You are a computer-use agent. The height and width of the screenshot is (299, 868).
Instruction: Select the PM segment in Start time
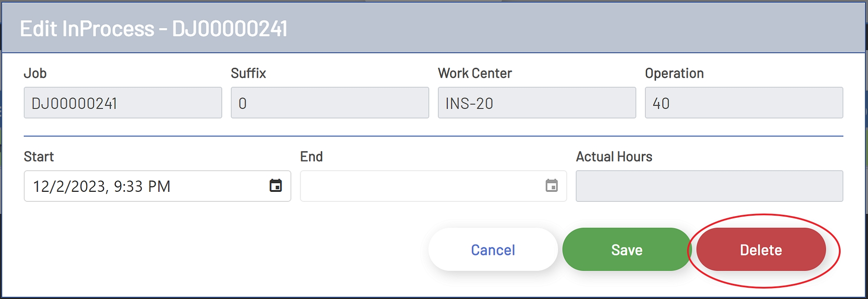click(159, 186)
